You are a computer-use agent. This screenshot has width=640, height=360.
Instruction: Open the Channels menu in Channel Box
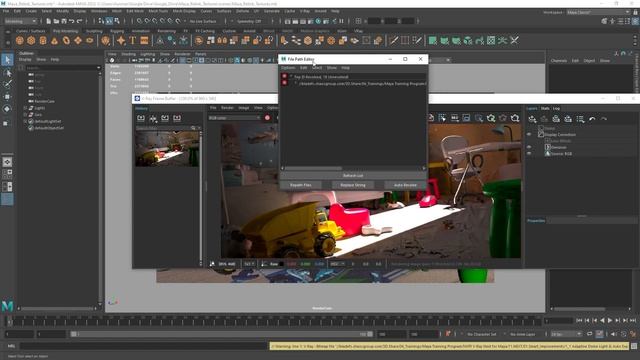(558, 60)
